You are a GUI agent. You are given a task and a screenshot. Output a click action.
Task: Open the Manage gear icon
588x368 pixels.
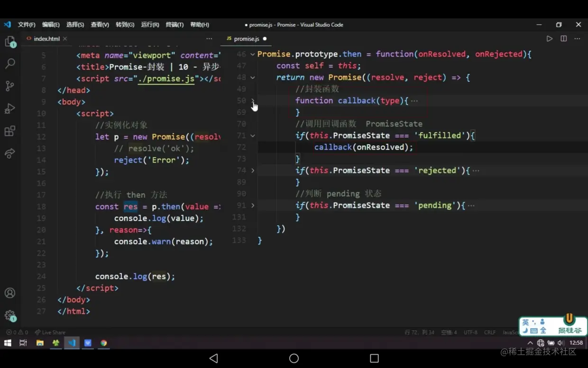(x=10, y=315)
